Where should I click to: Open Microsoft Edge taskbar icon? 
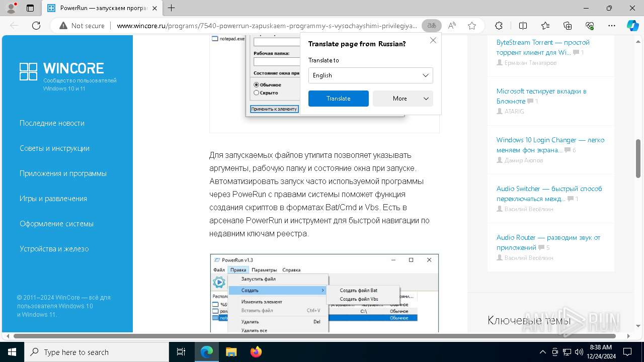tap(207, 352)
